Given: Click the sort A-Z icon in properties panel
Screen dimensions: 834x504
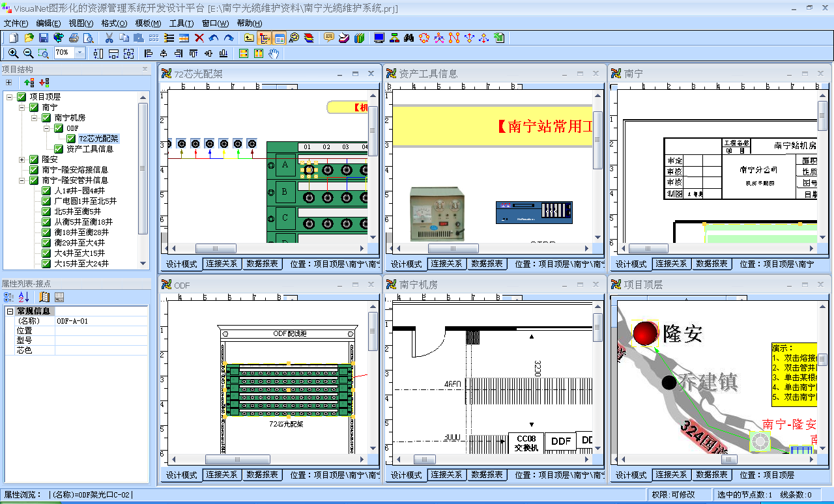Looking at the screenshot, I should point(24,298).
